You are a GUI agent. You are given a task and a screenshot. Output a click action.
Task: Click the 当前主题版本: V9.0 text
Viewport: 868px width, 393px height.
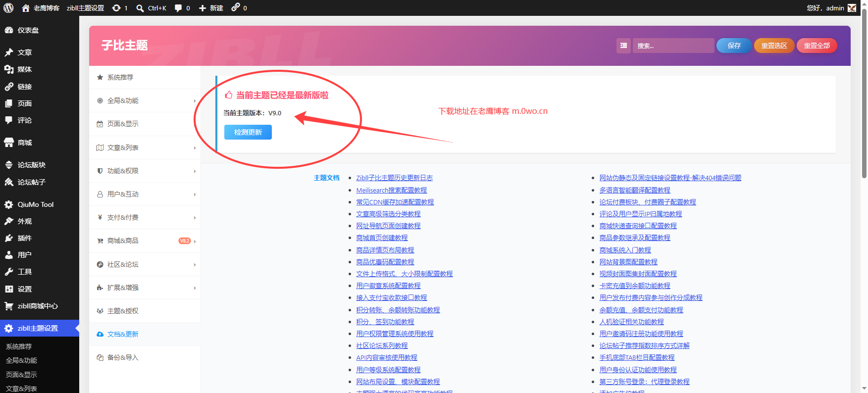pos(252,113)
